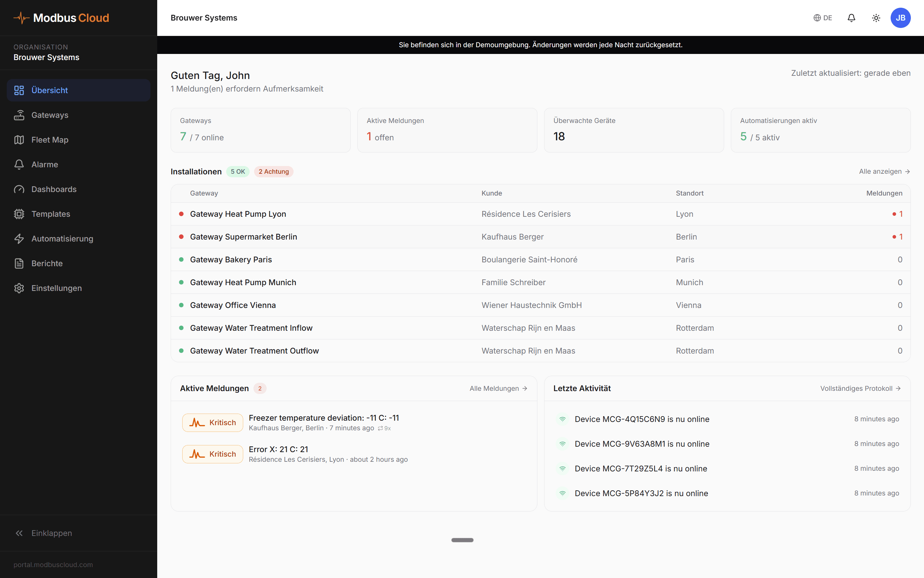
Task: Open the JB user avatar menu
Action: (x=900, y=18)
